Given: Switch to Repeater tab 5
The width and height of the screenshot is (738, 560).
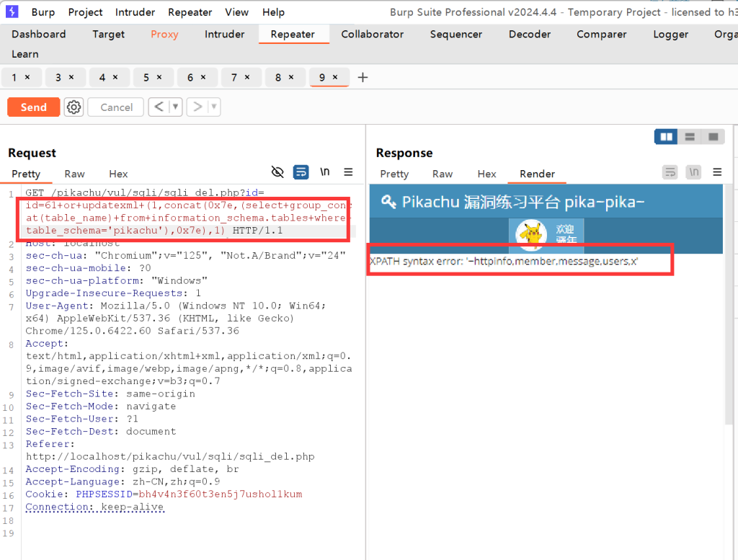Looking at the screenshot, I should click(x=146, y=77).
